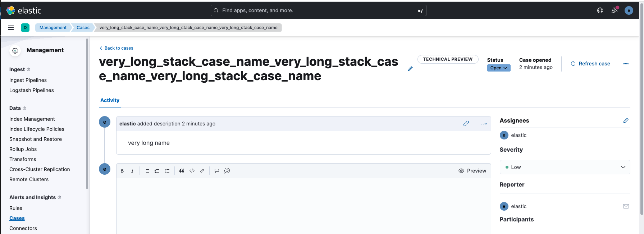Open Rules in sidebar
The width and height of the screenshot is (644, 234).
click(x=16, y=208)
